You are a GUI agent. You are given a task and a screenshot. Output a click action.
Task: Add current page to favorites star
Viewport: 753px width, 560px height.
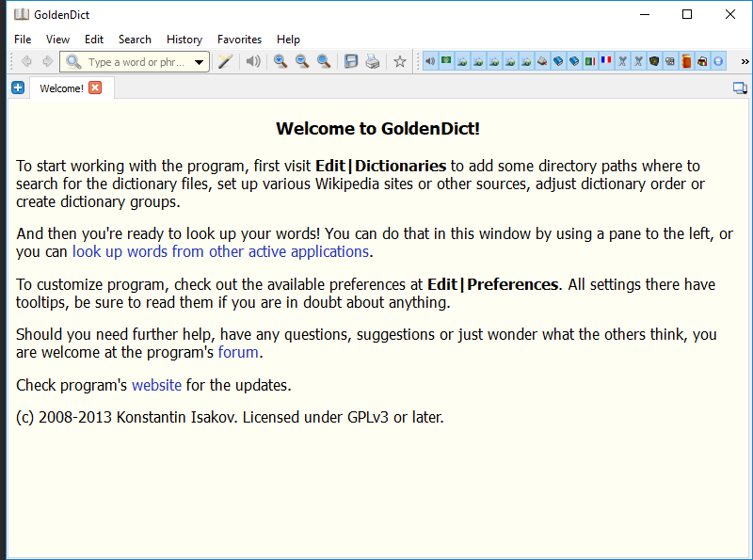click(399, 60)
